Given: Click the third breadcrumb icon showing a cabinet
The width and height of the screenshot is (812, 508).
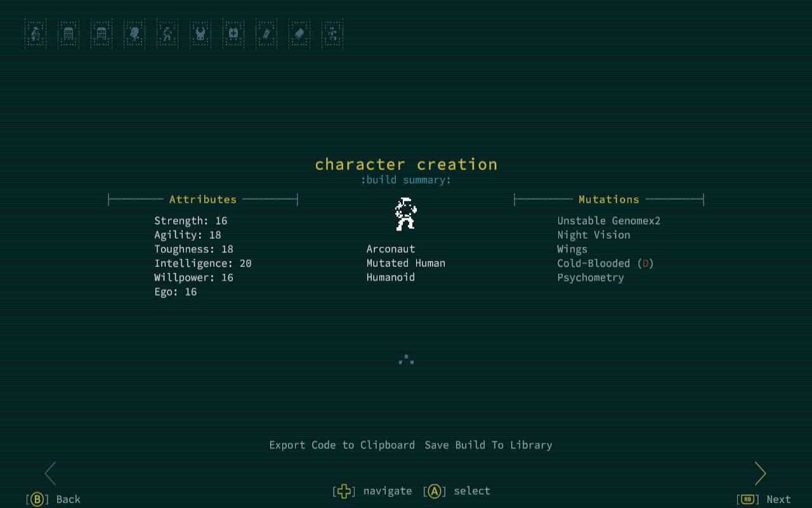Looking at the screenshot, I should (101, 34).
